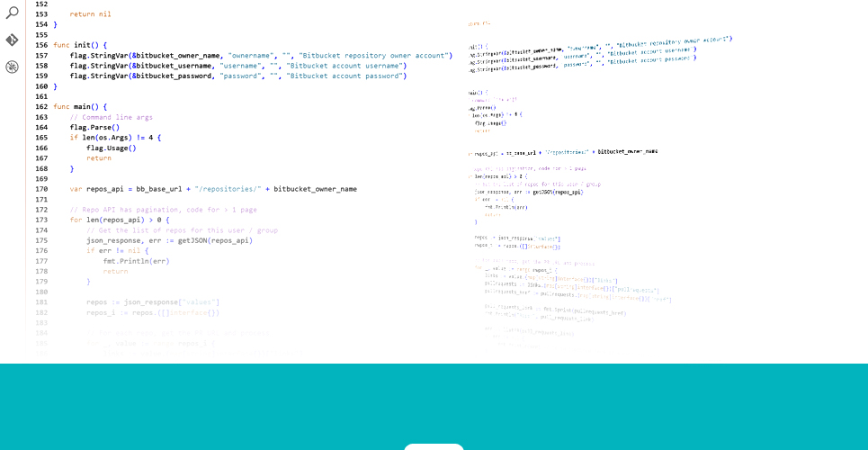868x450 pixels.
Task: Click the "var repos_api = bb_base_url" line
Action: pos(213,189)
